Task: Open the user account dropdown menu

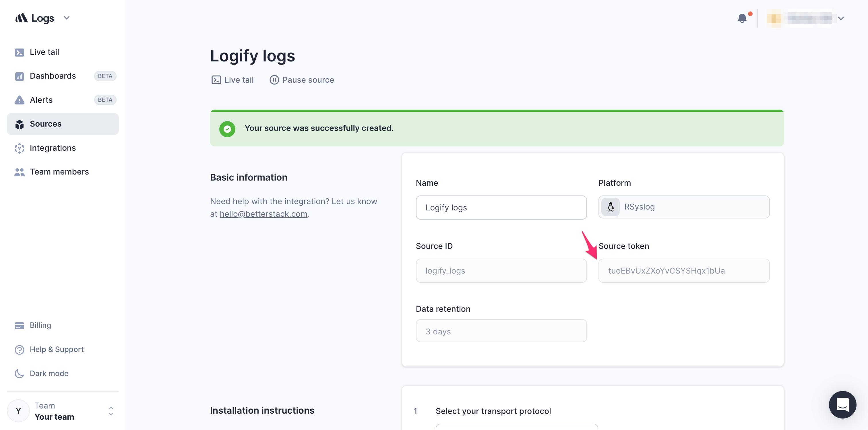Action: point(840,18)
